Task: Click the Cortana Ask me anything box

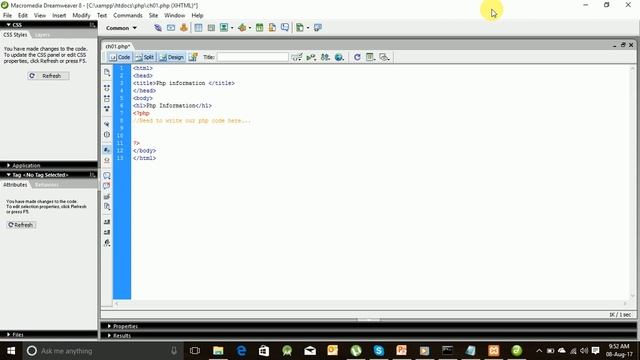Action: pos(102,351)
